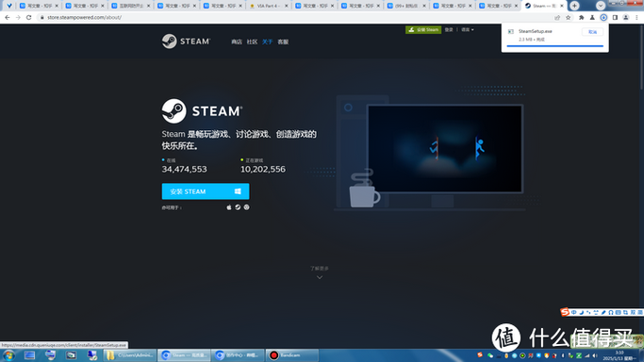
Task: Switch to the VIA Part 4 tab
Action: pos(269,6)
